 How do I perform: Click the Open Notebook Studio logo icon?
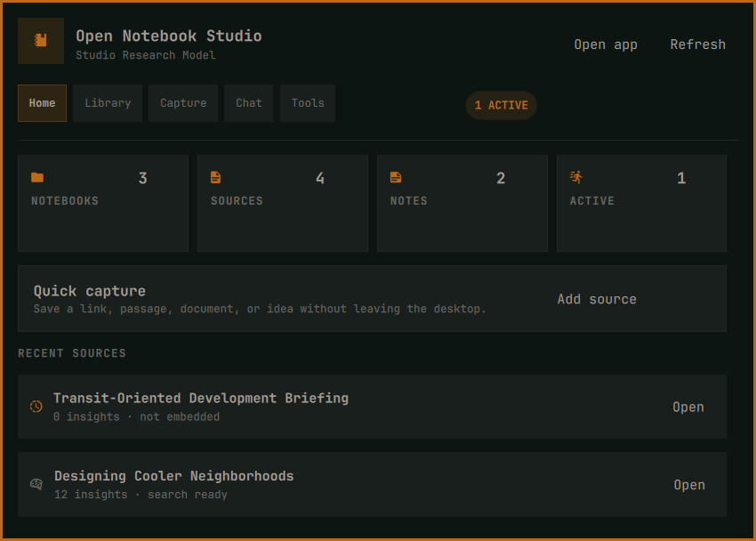pos(41,41)
